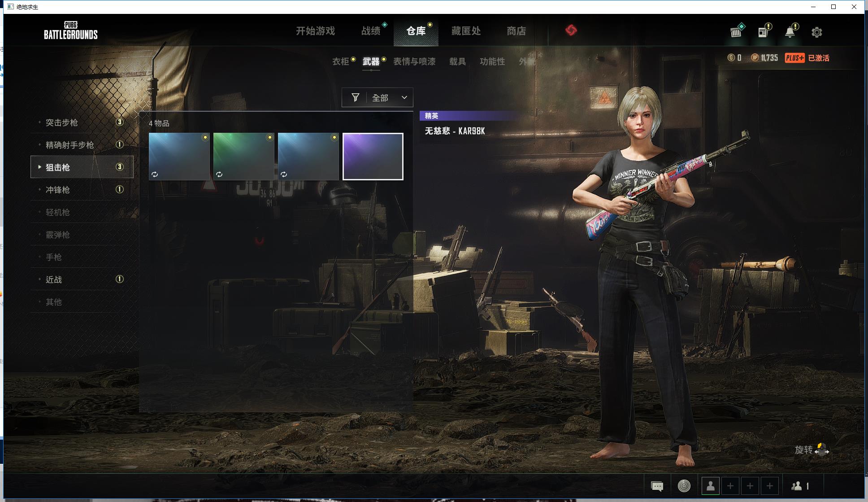This screenshot has width=868, height=502.
Task: Click the G-Coin balance 0
Action: coord(739,58)
